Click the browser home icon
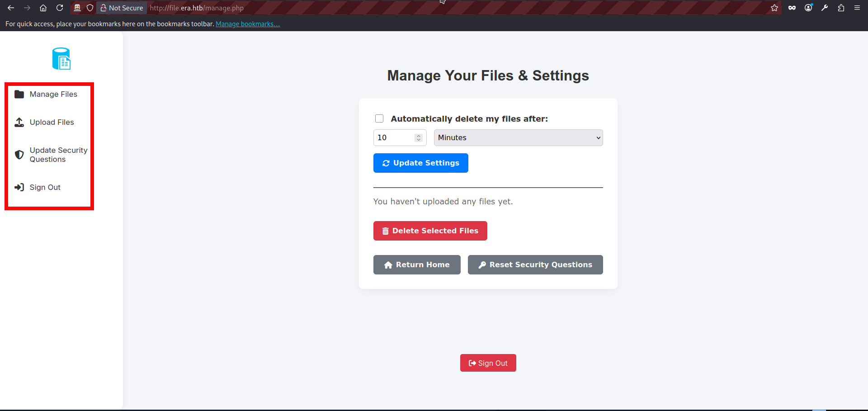The width and height of the screenshot is (868, 411). [43, 8]
